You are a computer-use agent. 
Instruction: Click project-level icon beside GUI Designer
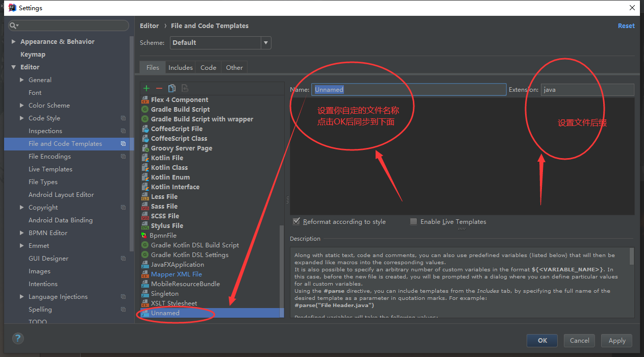[123, 259]
